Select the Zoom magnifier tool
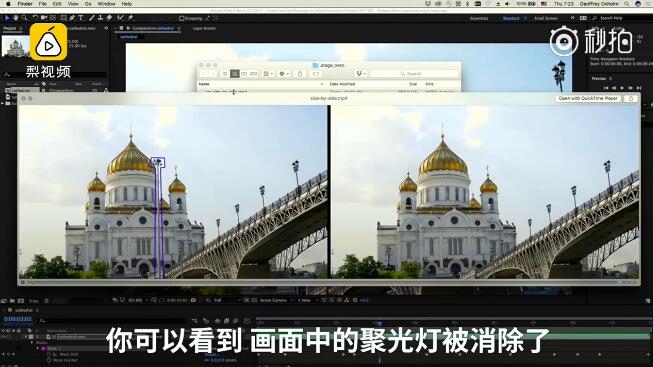This screenshot has width=653, height=367. tap(25, 18)
